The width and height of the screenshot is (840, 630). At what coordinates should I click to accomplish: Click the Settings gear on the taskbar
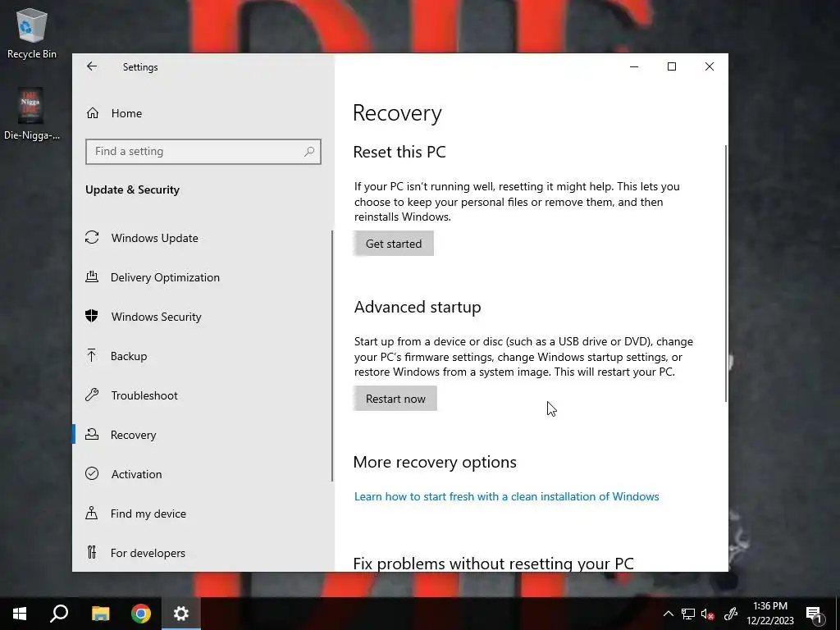181,614
